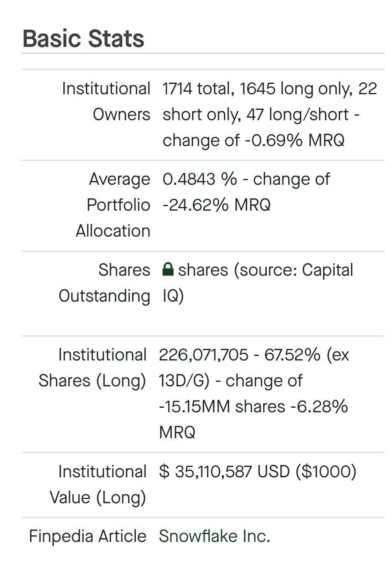Click the Institutional Owners row label

click(106, 101)
